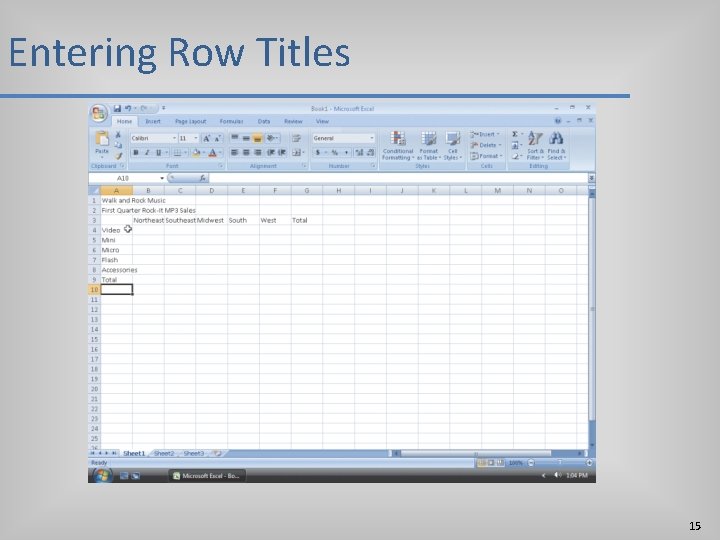Click the Windows Start button
The height and width of the screenshot is (540, 720).
pos(101,475)
